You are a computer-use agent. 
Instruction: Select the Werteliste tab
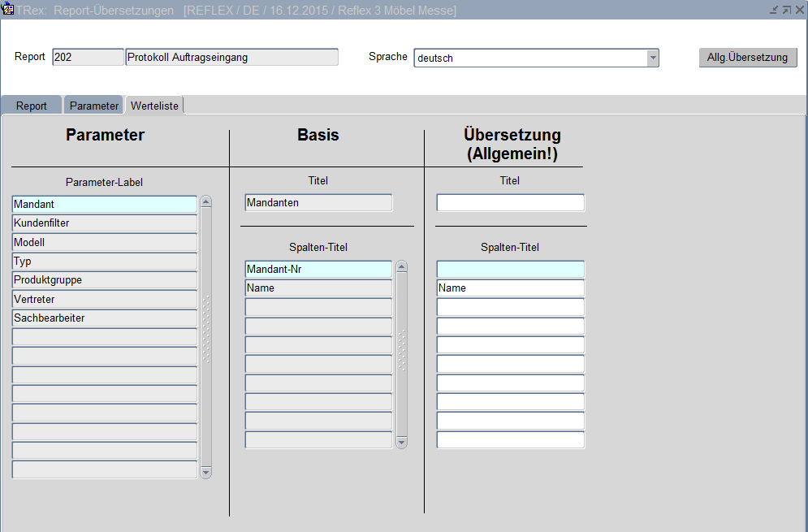point(155,106)
